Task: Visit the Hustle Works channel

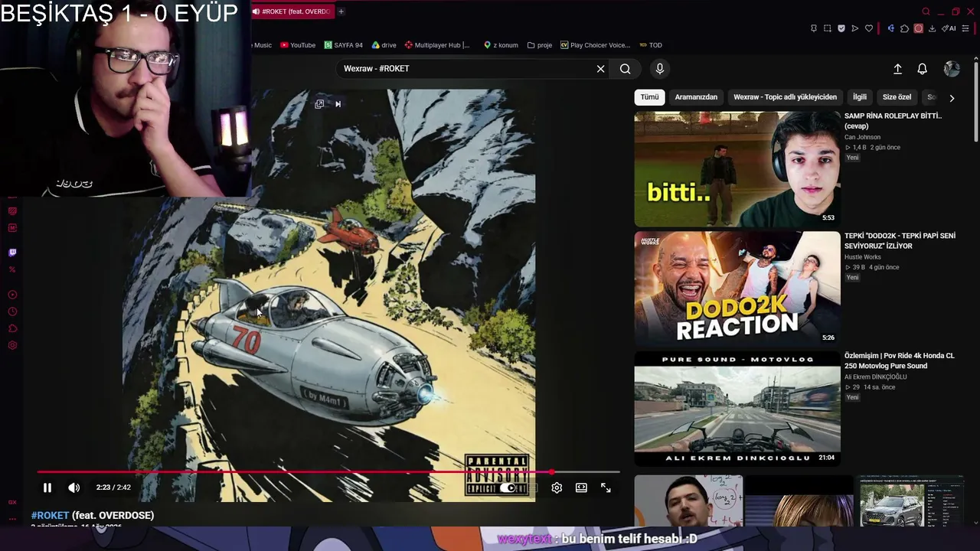Action: click(863, 257)
